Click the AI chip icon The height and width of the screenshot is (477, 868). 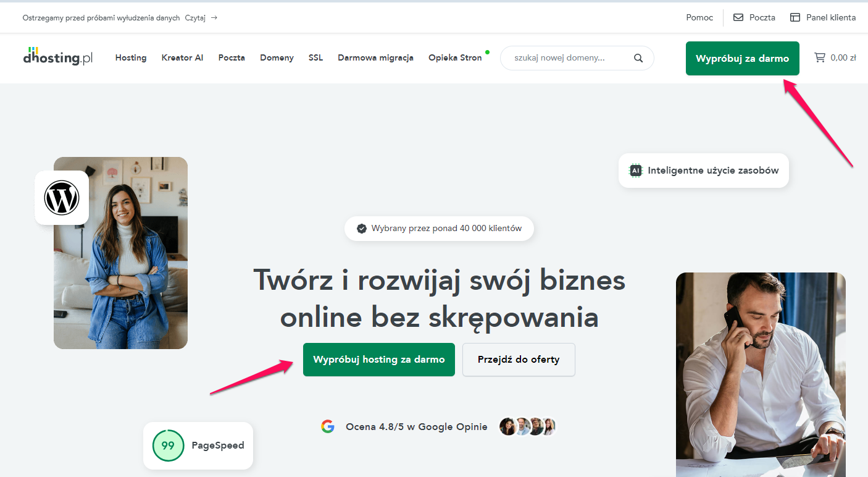[635, 171]
